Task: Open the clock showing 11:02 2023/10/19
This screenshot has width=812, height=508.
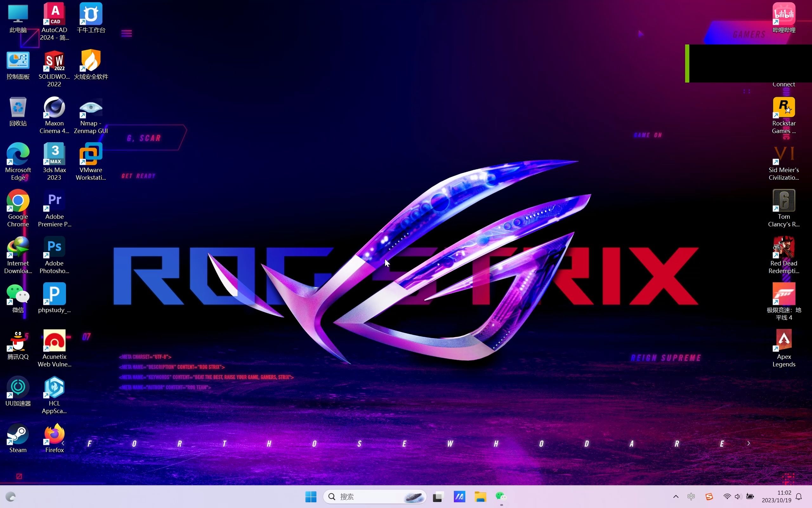Action: point(776,497)
